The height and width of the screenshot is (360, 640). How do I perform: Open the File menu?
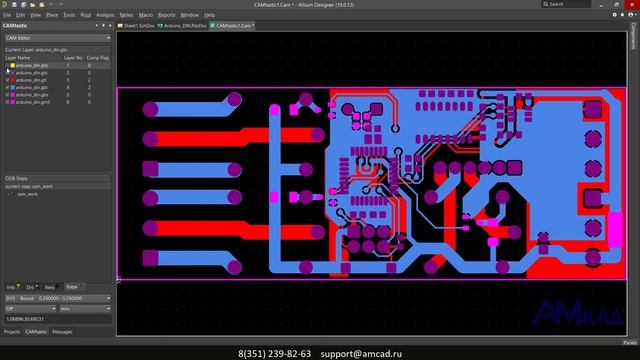coord(7,15)
